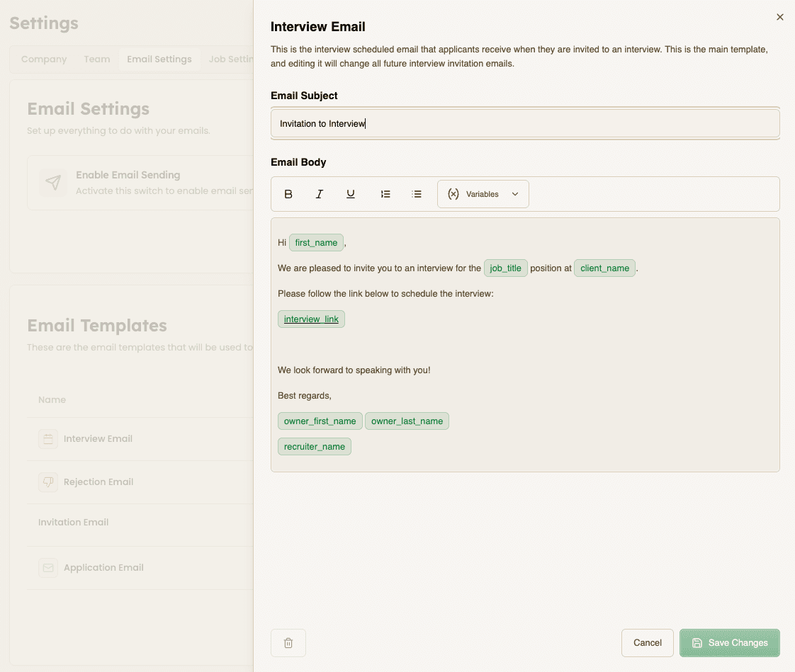This screenshot has height=672, width=795.
Task: Open the Application Email template row
Action: coord(140,568)
